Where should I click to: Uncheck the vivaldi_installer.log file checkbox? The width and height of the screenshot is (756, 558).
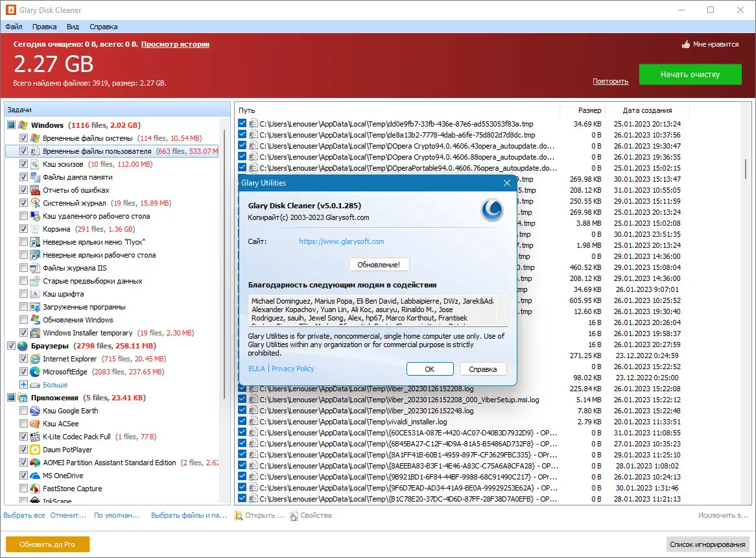point(242,422)
